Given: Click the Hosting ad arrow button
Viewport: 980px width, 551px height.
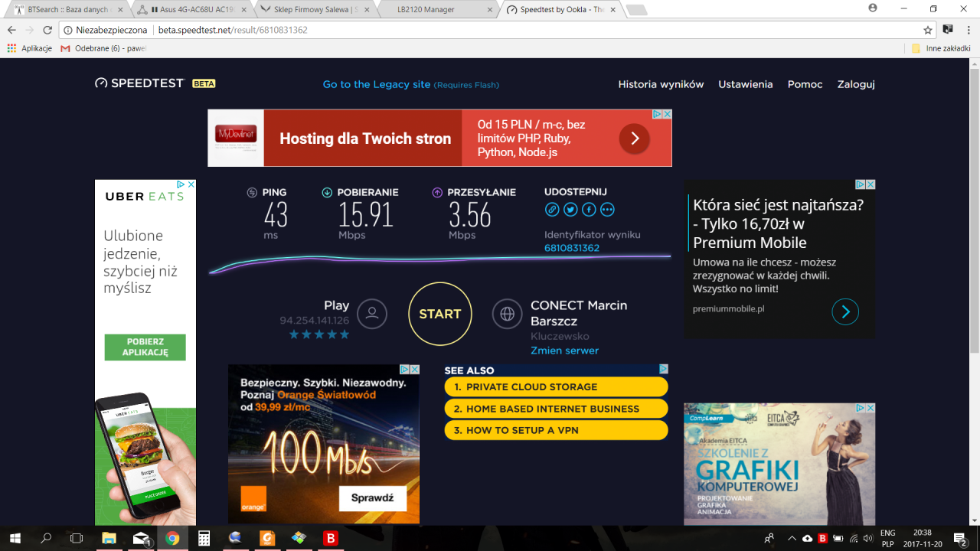Looking at the screenshot, I should pyautogui.click(x=635, y=139).
